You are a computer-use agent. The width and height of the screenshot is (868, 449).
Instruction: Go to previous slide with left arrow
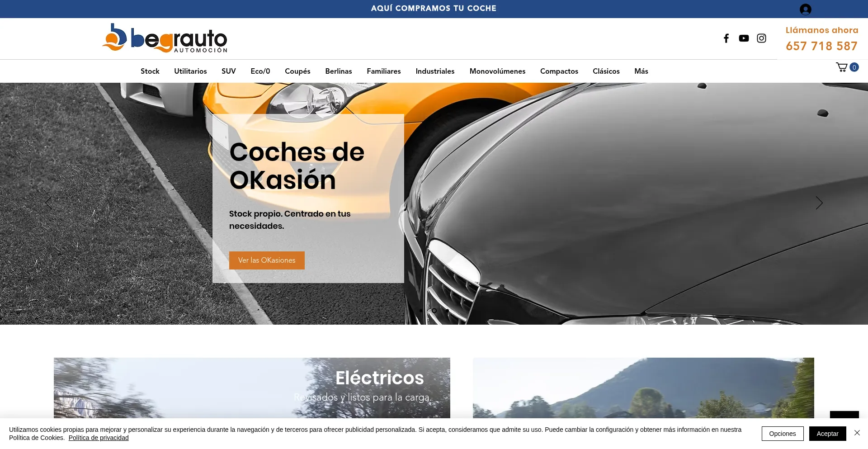[48, 203]
